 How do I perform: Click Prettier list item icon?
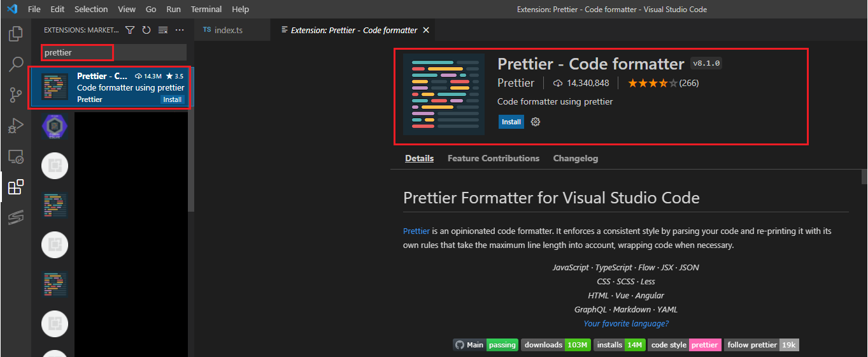click(55, 87)
